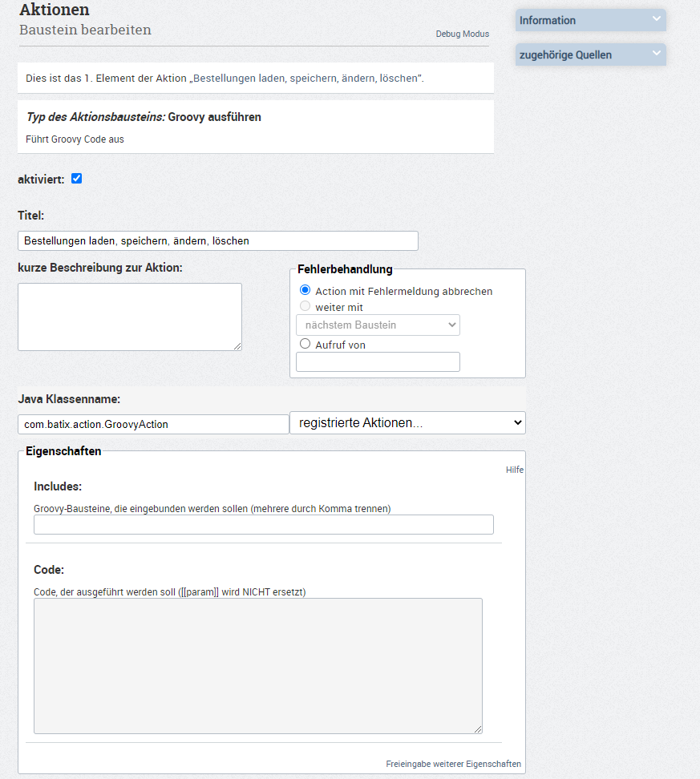Click the resize grip of the Beschreibung textarea
700x779 pixels.
[237, 346]
